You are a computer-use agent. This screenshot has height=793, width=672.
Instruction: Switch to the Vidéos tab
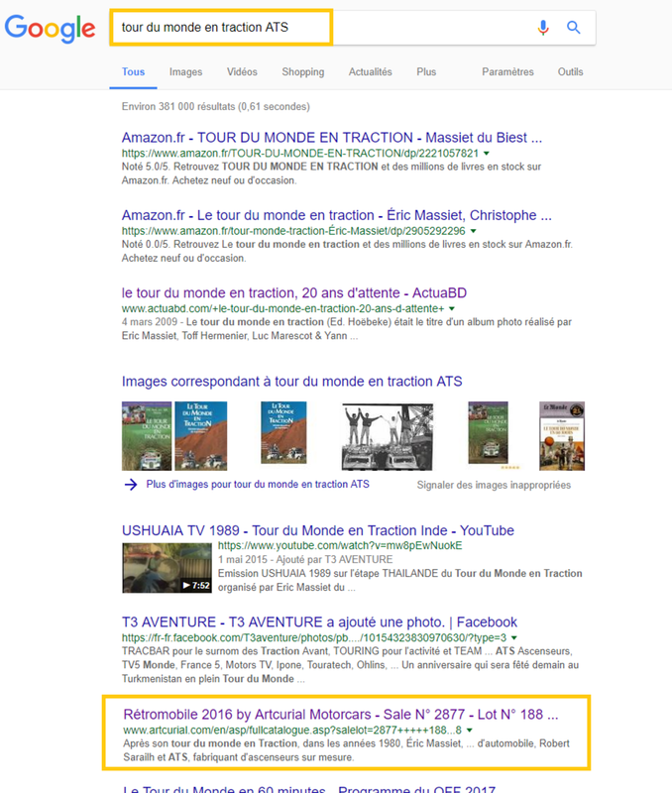point(242,71)
